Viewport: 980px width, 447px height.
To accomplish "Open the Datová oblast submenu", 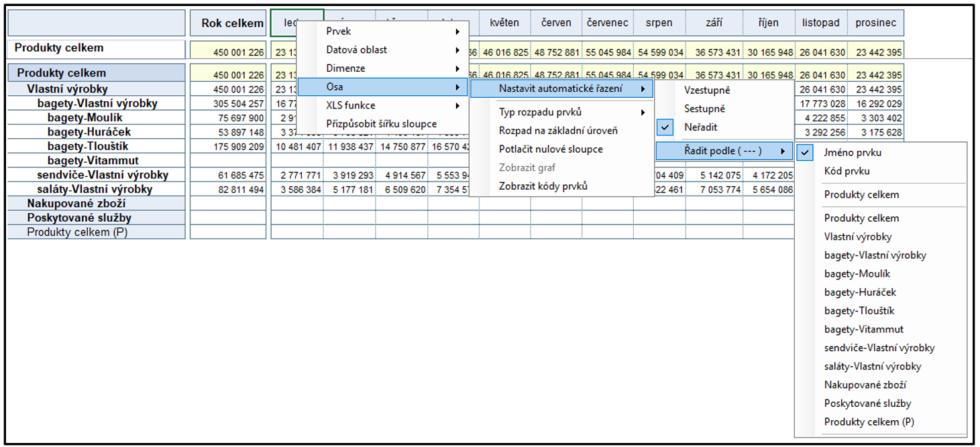I will point(383,50).
